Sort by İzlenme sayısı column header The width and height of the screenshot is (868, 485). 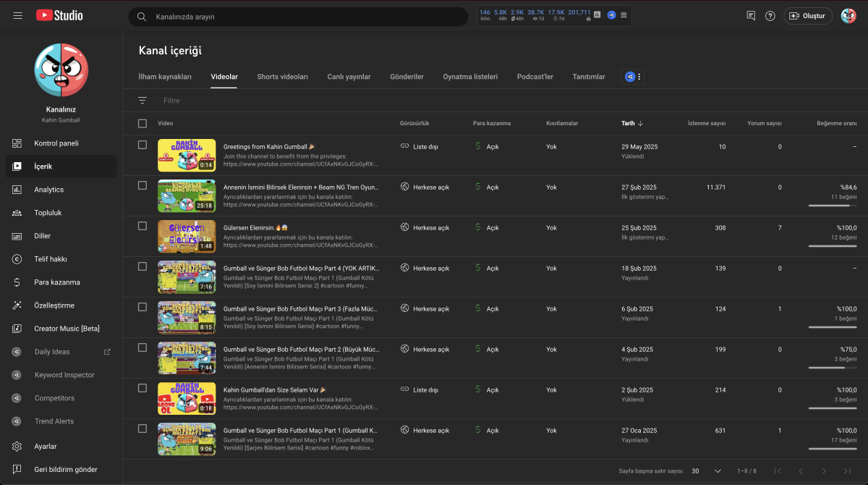coord(707,124)
